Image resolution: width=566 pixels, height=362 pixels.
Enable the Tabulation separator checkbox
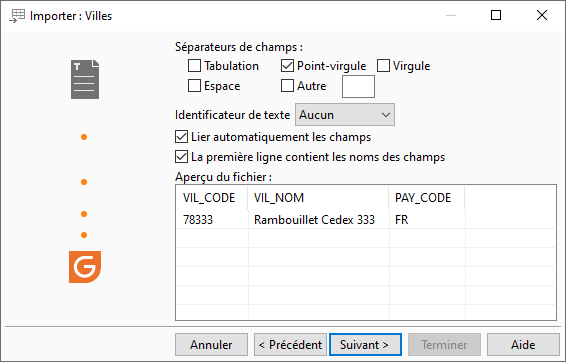pyautogui.click(x=195, y=66)
